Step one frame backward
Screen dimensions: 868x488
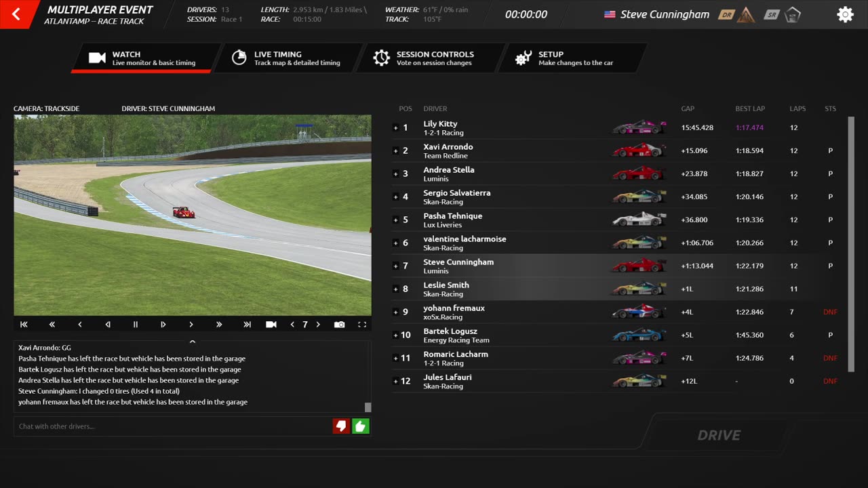(107, 325)
